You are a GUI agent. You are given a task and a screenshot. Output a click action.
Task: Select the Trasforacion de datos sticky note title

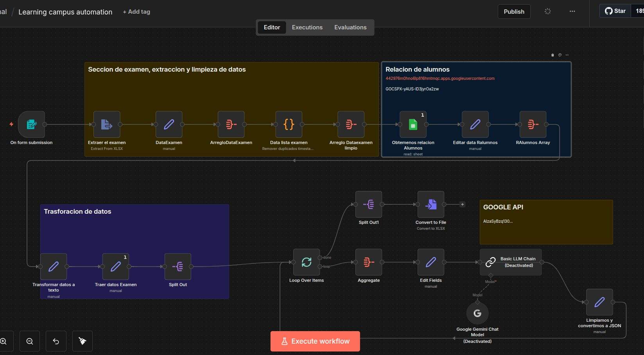[77, 211]
